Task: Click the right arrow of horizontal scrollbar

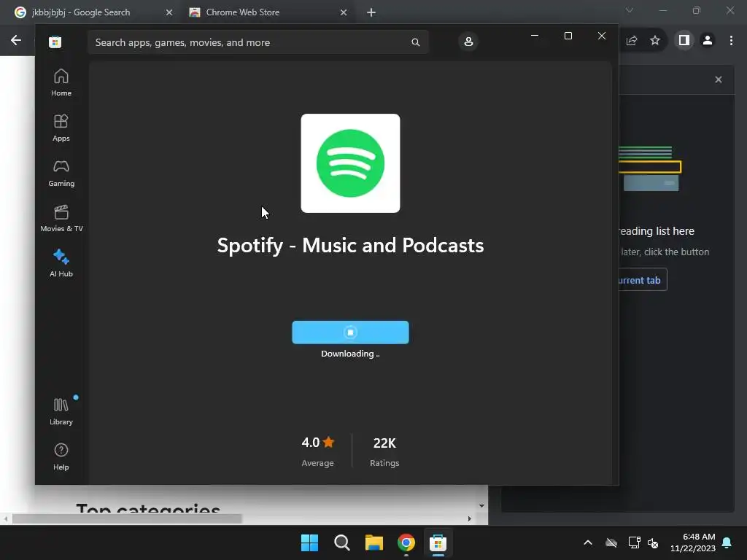Action: [x=470, y=518]
